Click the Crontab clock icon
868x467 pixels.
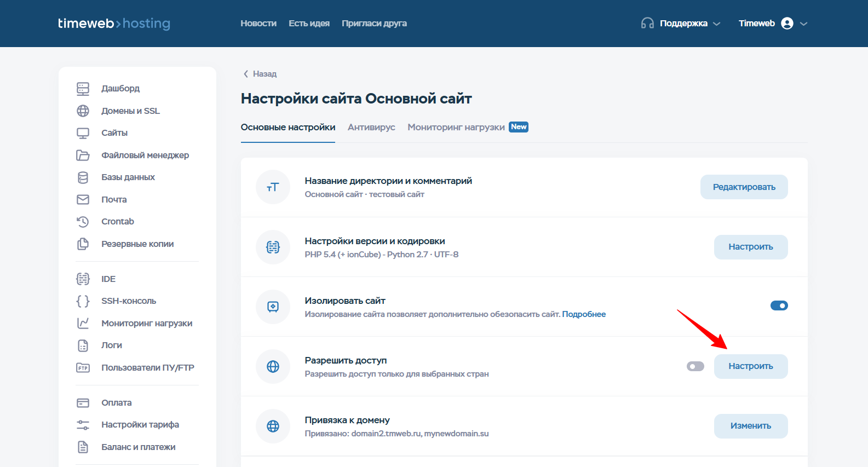click(x=83, y=222)
